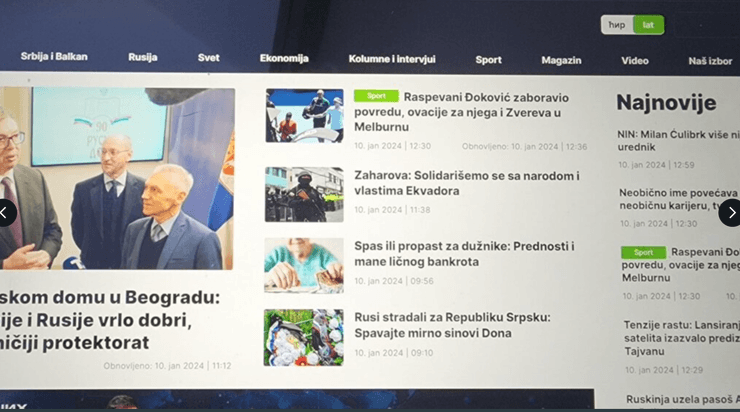Open the thumbnail of the personal bankruptcy article
This screenshot has height=412, width=740.
point(304,265)
